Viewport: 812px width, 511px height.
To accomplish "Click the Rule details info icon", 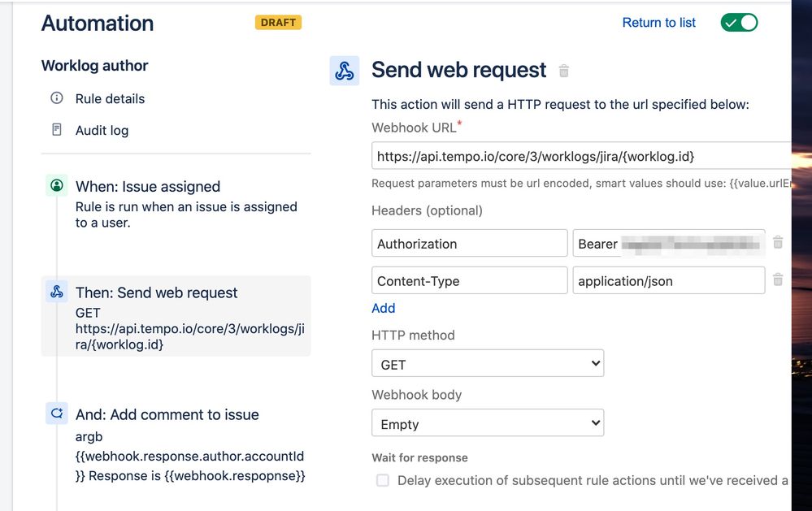I will [56, 98].
